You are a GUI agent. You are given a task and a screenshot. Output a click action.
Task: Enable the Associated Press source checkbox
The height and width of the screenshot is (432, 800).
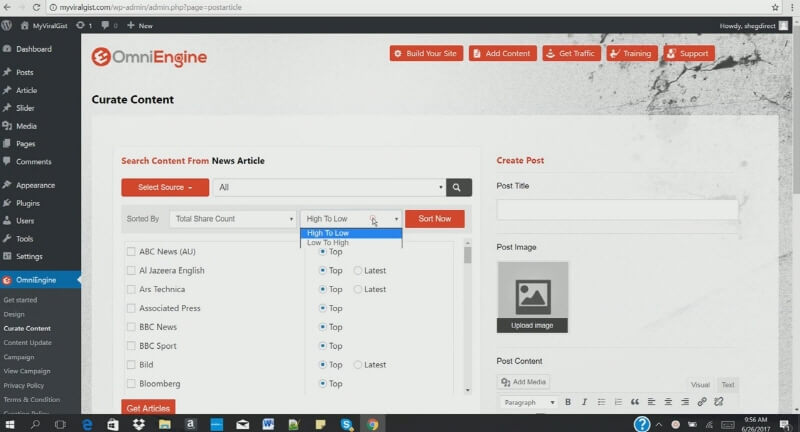(x=131, y=308)
